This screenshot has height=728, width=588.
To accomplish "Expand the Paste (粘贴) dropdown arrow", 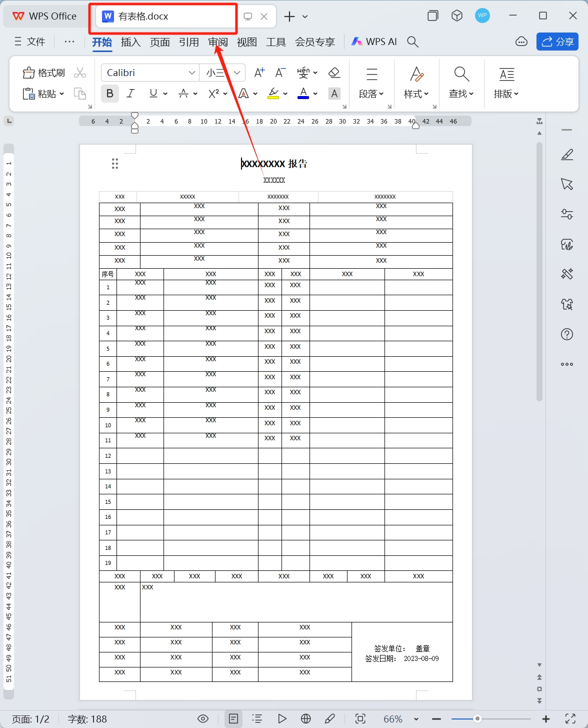I will click(x=61, y=94).
